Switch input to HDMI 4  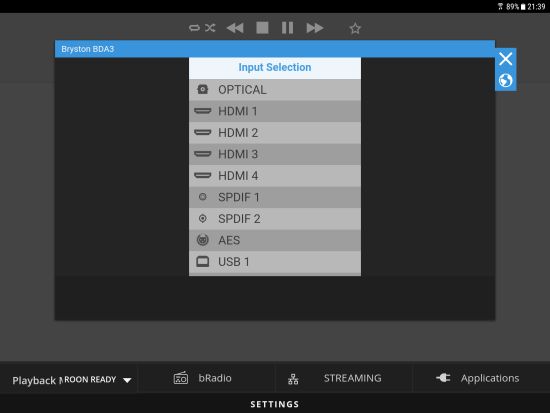point(275,175)
